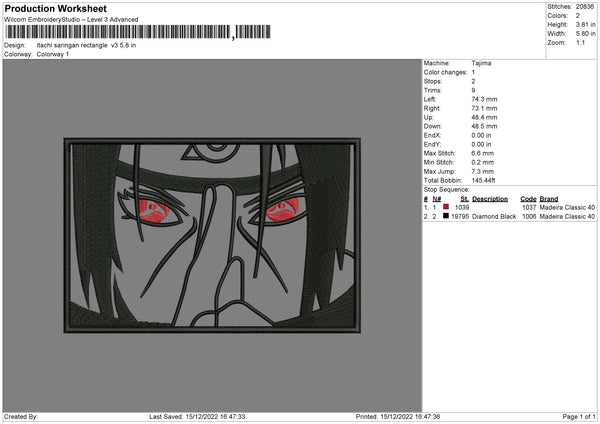This screenshot has width=600, height=424.
Task: Click the Height value 3.81 in
Action: [x=585, y=24]
